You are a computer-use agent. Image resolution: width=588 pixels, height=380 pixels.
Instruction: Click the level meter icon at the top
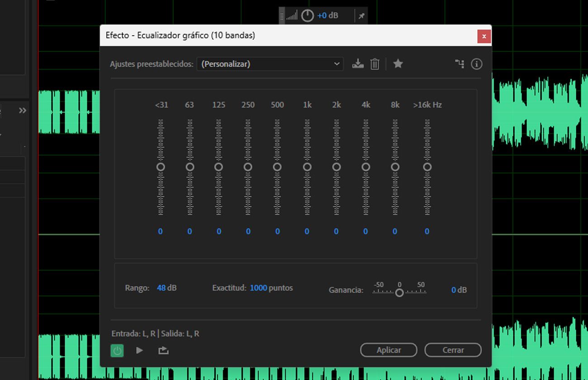(292, 15)
